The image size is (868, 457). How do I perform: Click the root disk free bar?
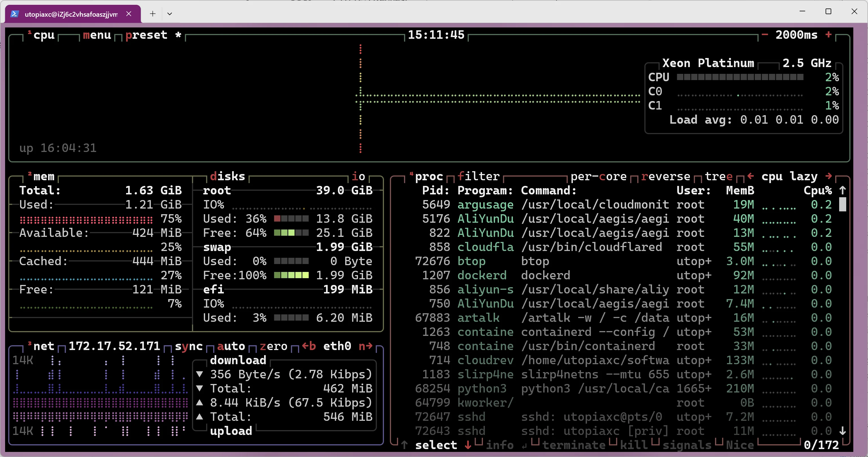pyautogui.click(x=291, y=233)
